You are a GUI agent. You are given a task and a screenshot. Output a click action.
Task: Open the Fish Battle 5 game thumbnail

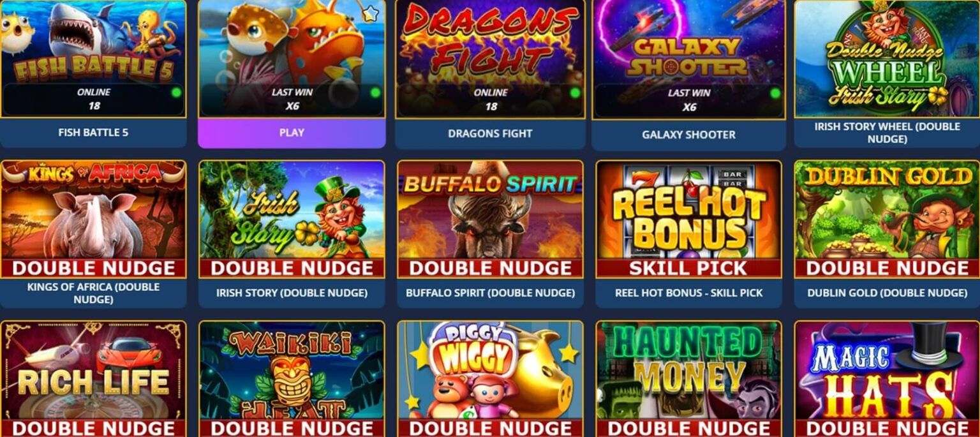click(x=93, y=59)
